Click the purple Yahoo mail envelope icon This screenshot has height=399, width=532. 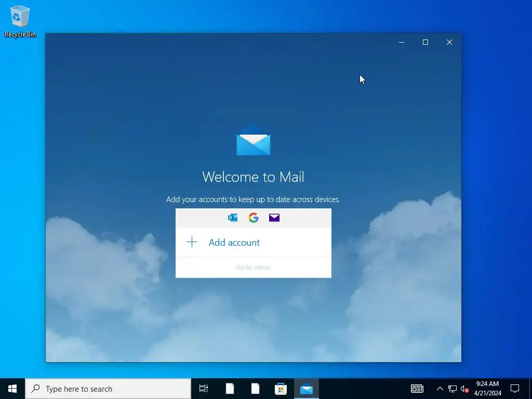pyautogui.click(x=274, y=218)
